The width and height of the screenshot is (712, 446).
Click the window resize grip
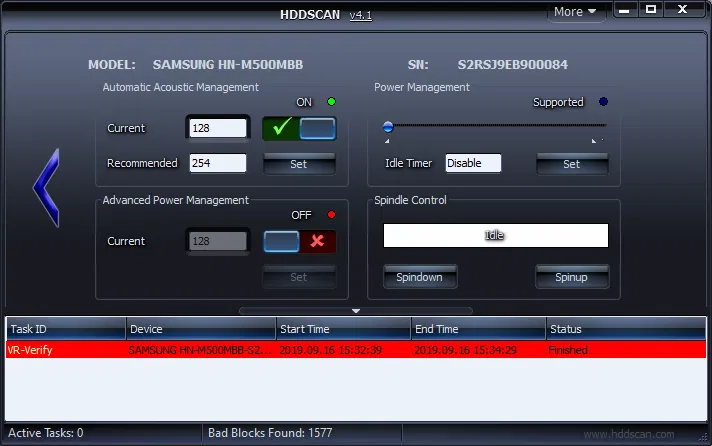click(x=705, y=437)
